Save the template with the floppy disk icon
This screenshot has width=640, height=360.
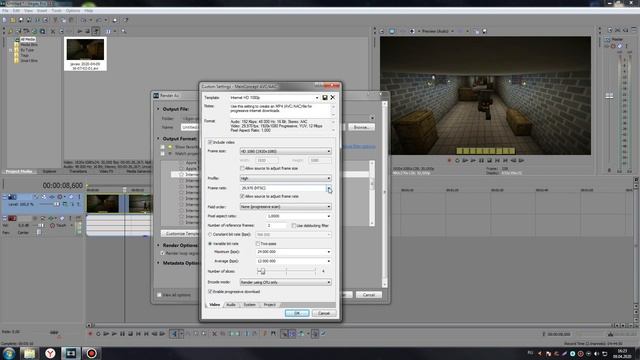click(325, 98)
